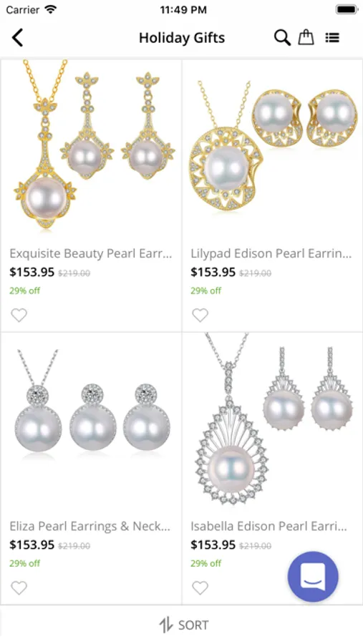Favorite the Exquisite Beauty Pearl set
This screenshot has width=363, height=644.
[x=19, y=315]
